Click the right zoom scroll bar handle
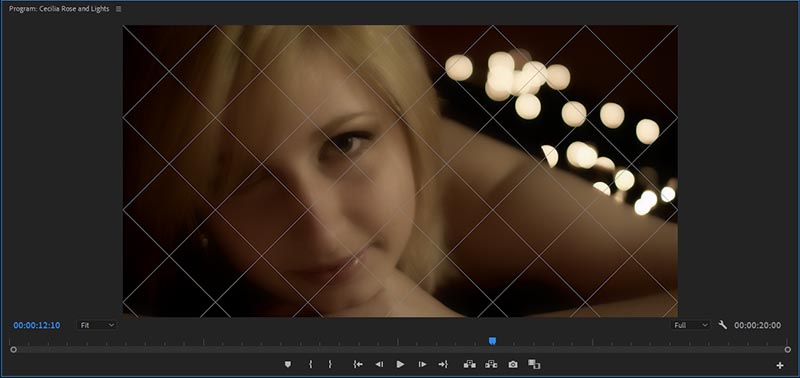 [x=787, y=349]
